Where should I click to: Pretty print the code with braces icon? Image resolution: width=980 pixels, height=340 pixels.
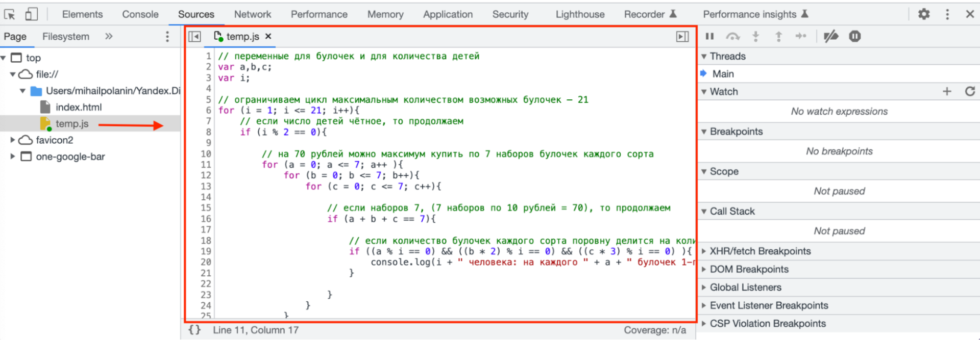[194, 330]
